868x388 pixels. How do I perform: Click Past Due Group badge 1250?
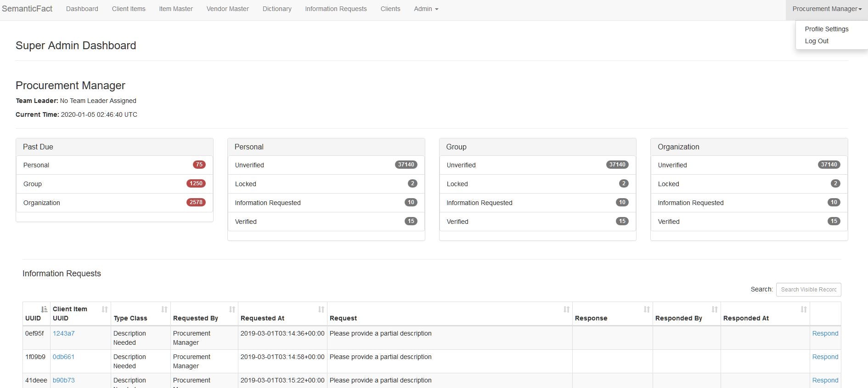[x=196, y=183]
